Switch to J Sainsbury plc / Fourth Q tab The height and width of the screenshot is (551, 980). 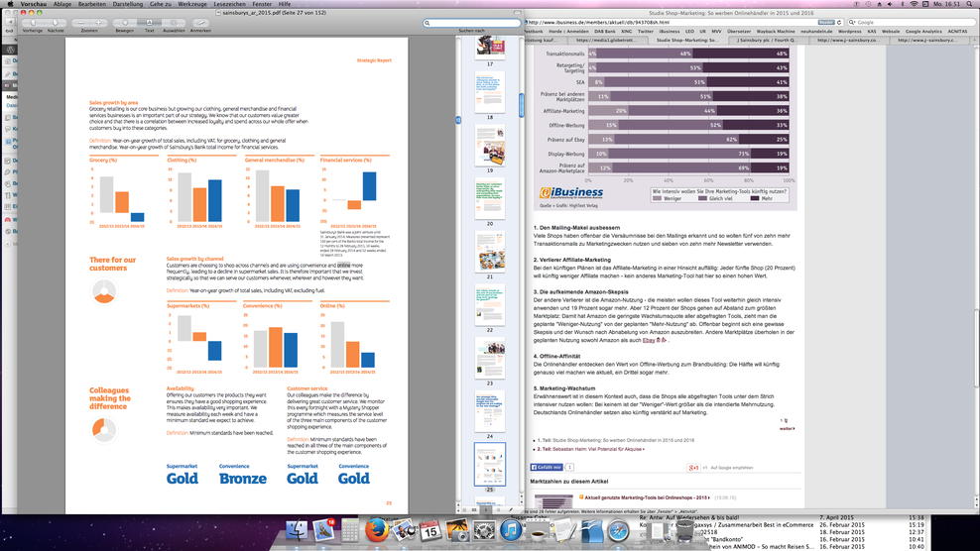click(x=767, y=40)
